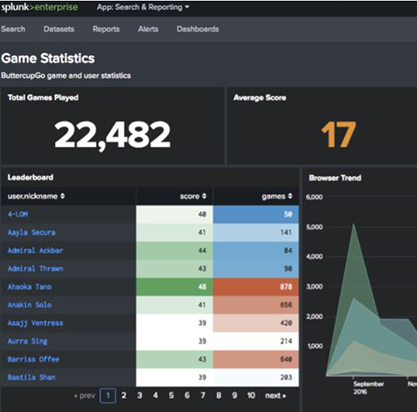Click games cell 656 for Anakin Solo
417x412 pixels.
[x=256, y=305]
